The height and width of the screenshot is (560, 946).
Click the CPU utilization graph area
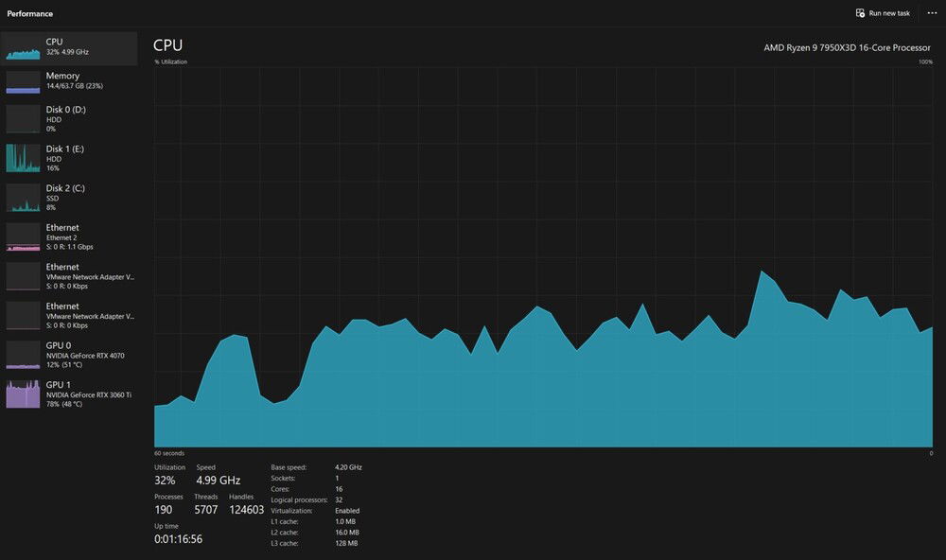543,255
